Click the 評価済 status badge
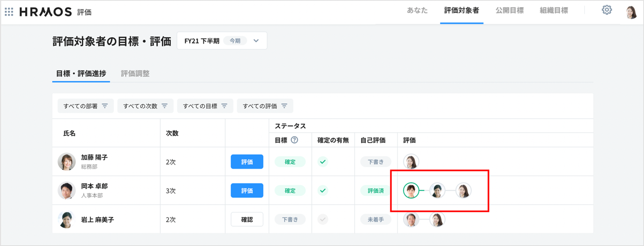 [x=375, y=191]
